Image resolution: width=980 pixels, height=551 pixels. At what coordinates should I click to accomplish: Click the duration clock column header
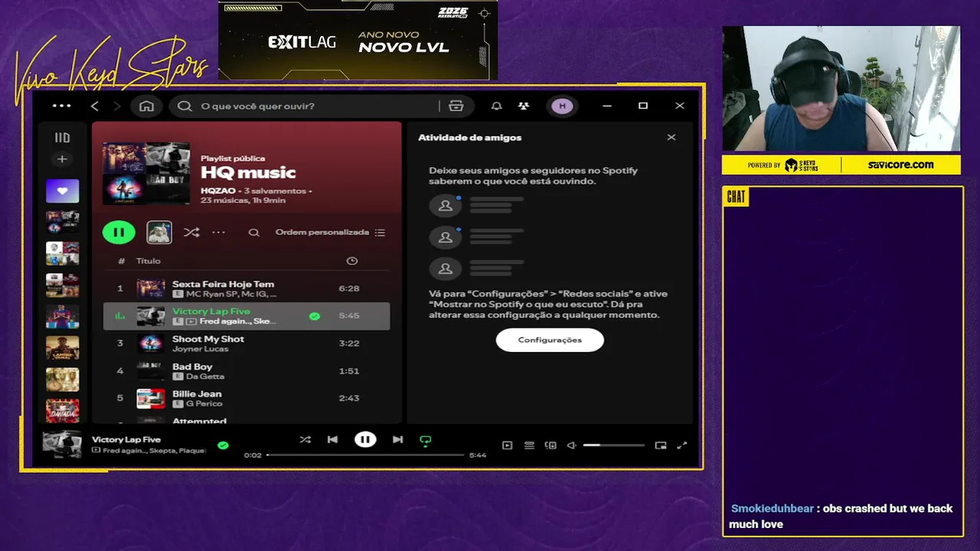pos(351,261)
